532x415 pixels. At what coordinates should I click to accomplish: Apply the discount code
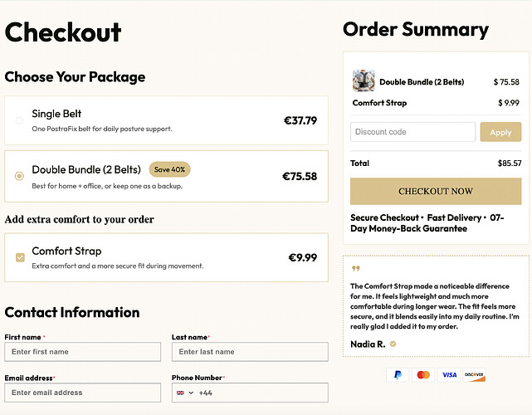500,132
